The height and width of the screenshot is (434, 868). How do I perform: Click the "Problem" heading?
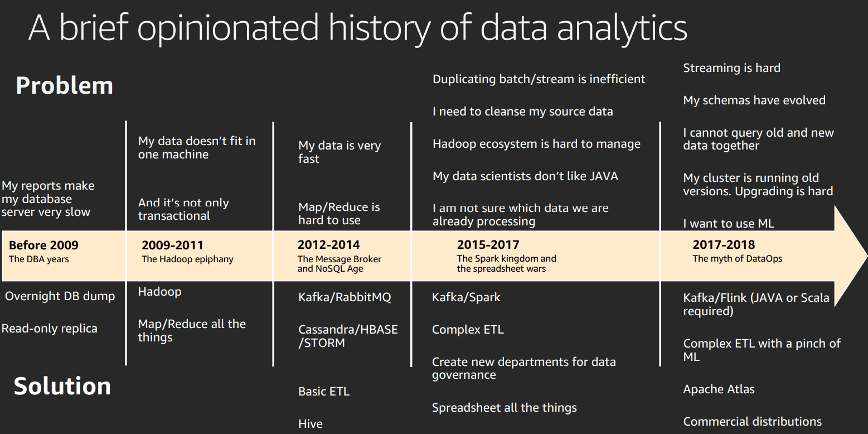tap(64, 85)
